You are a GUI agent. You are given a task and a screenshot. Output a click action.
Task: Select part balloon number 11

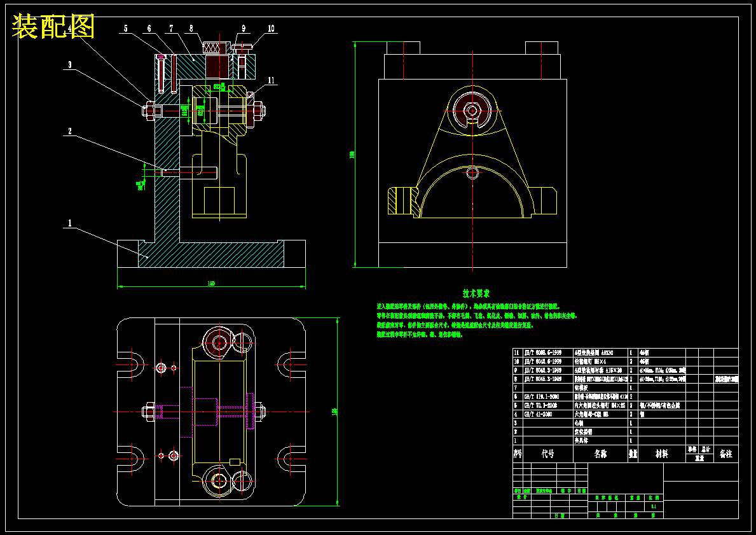click(x=271, y=80)
